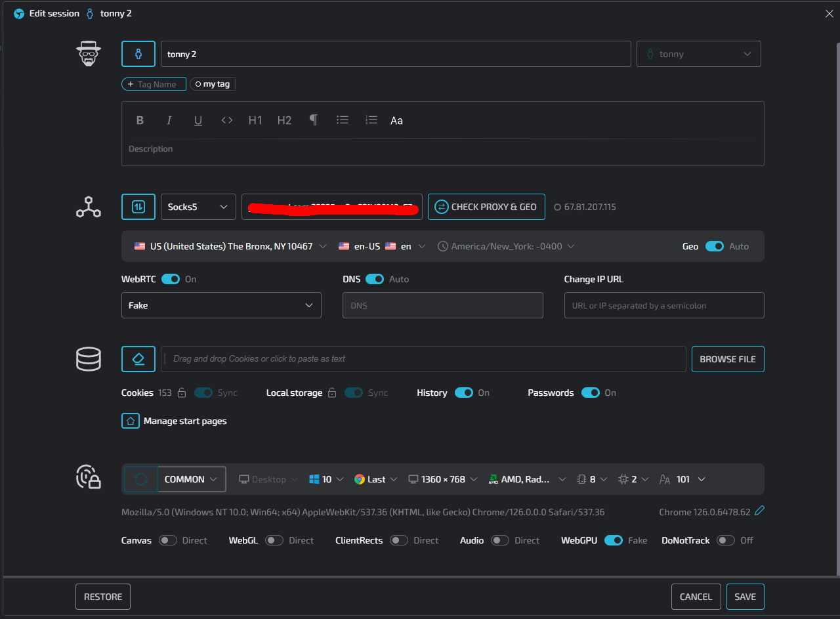Viewport: 840px width, 619px height.
Task: Apply Italic formatting in description editor
Action: click(169, 120)
